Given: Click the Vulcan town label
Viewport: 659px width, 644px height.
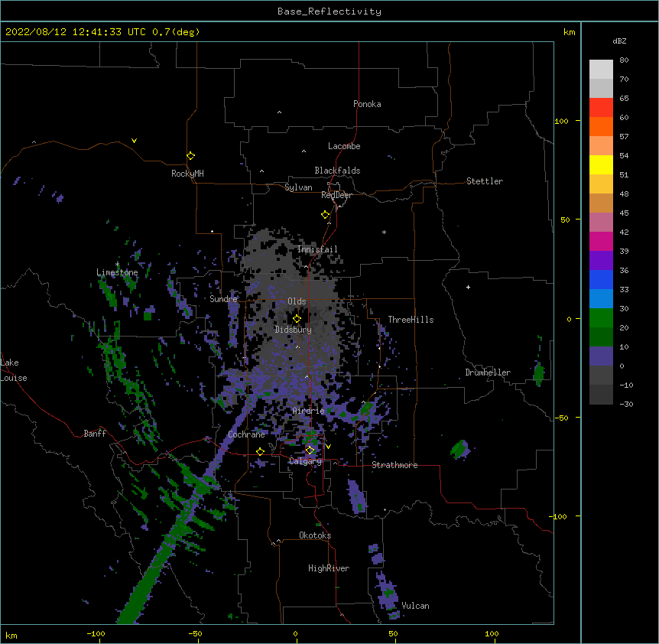Looking at the screenshot, I should click(415, 606).
